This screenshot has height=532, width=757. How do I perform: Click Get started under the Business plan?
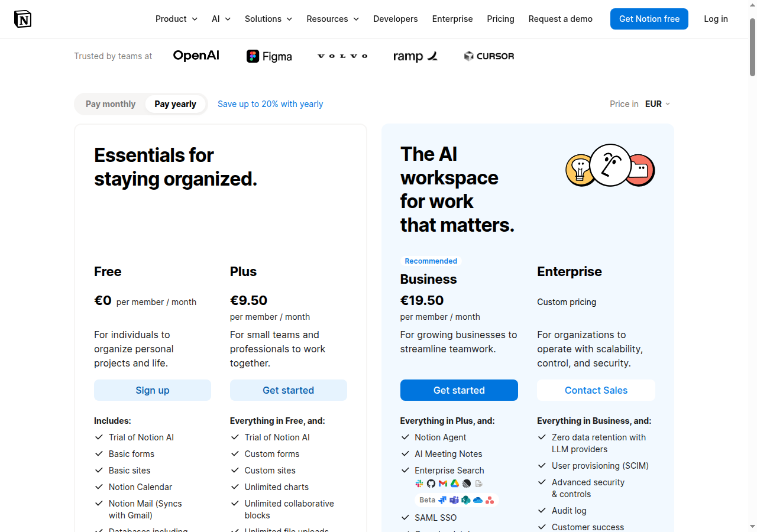click(459, 390)
